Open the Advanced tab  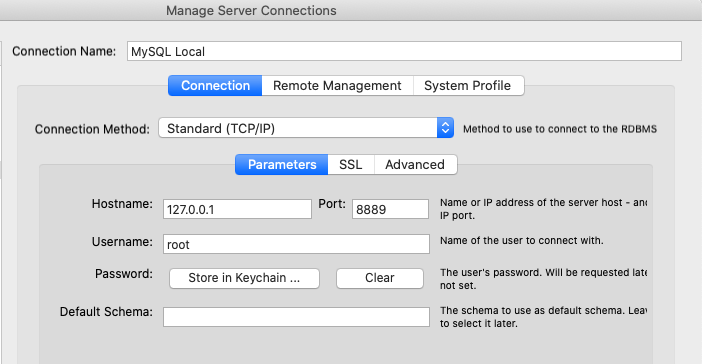pyautogui.click(x=415, y=164)
